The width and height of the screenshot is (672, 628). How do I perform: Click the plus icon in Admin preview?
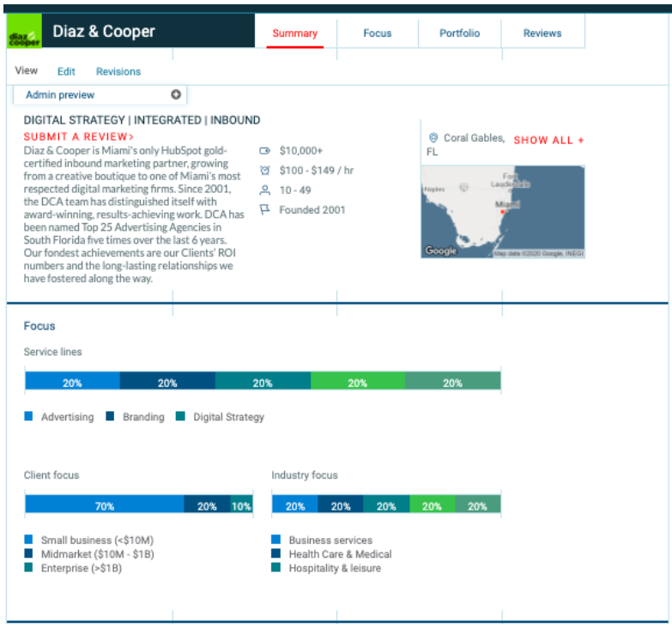(176, 94)
